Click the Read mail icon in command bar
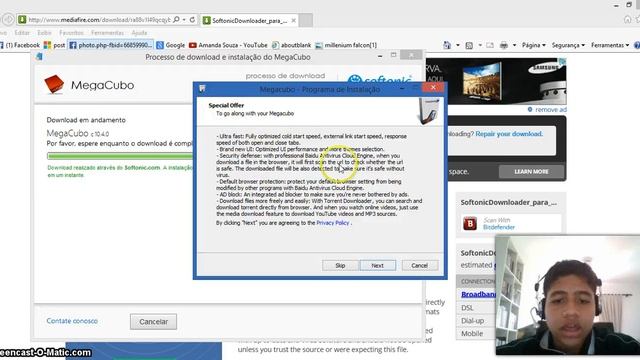This screenshot has height=360, width=640. [x=490, y=45]
